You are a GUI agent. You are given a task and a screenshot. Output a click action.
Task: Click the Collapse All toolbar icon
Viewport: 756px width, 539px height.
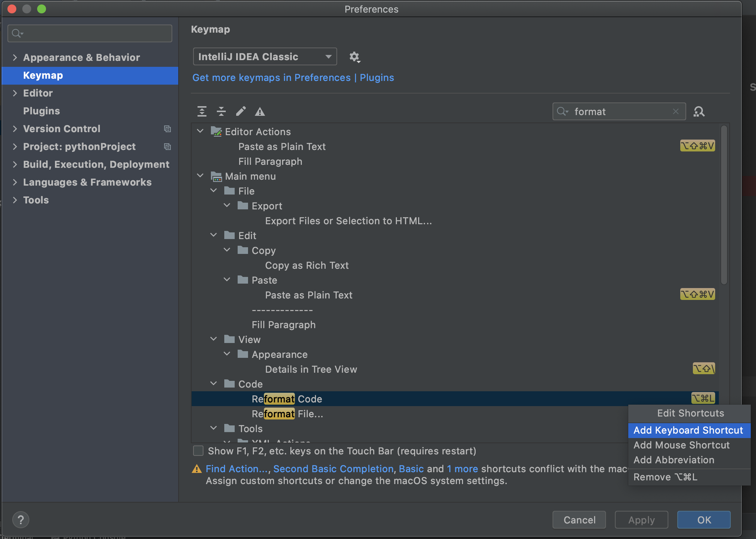pyautogui.click(x=221, y=111)
